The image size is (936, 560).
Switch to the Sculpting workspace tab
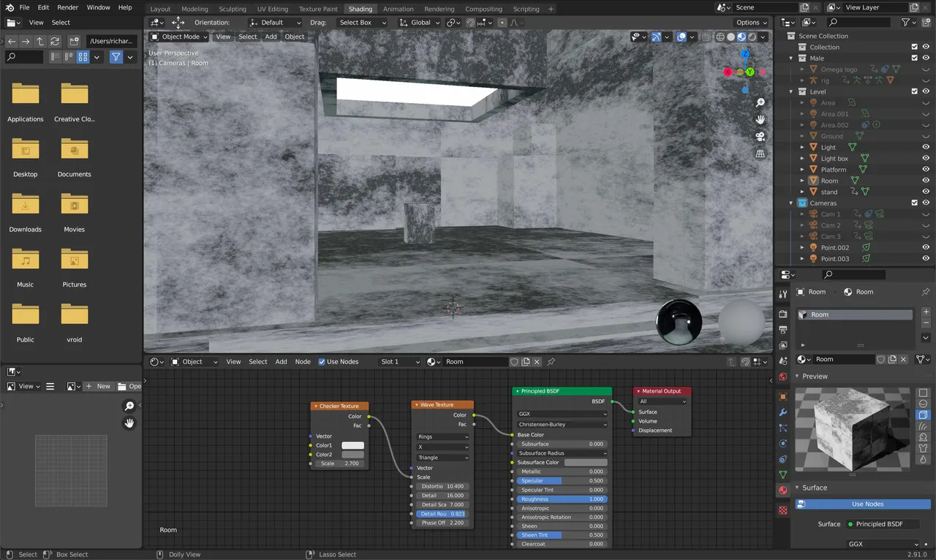point(233,9)
